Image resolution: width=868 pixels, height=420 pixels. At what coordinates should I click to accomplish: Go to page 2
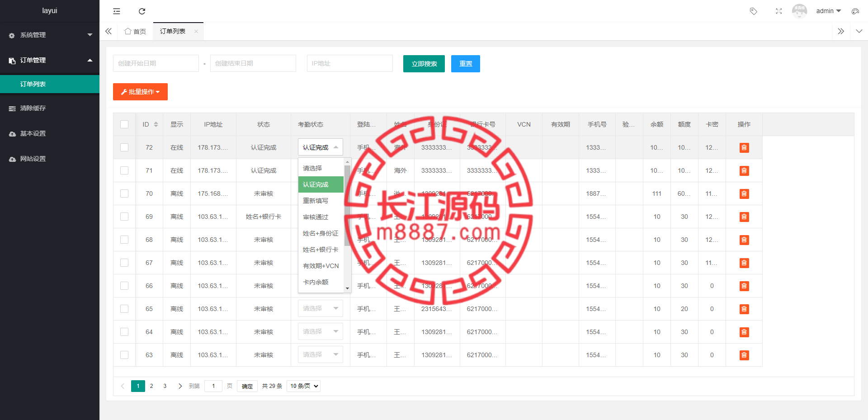(151, 386)
